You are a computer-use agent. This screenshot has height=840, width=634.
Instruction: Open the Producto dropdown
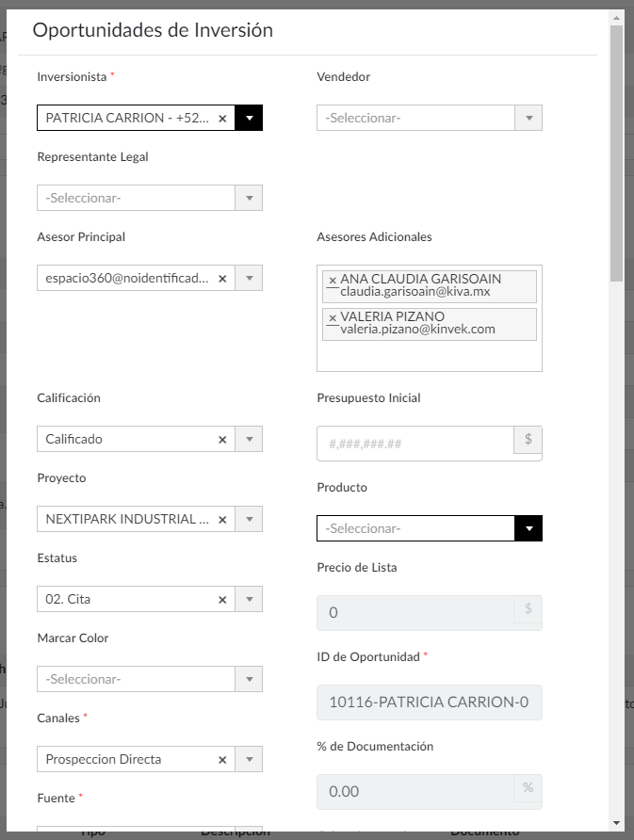point(430,528)
